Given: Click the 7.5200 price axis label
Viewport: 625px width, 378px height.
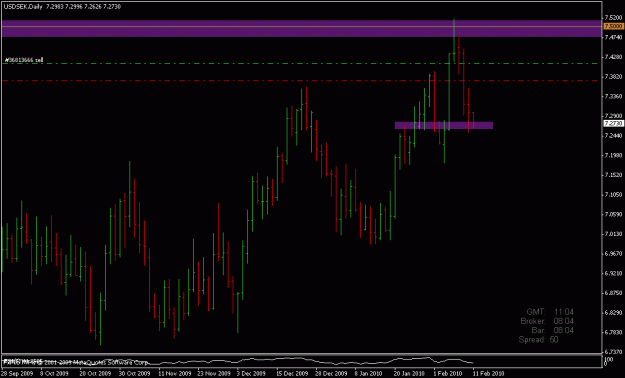Looking at the screenshot, I should pos(613,18).
